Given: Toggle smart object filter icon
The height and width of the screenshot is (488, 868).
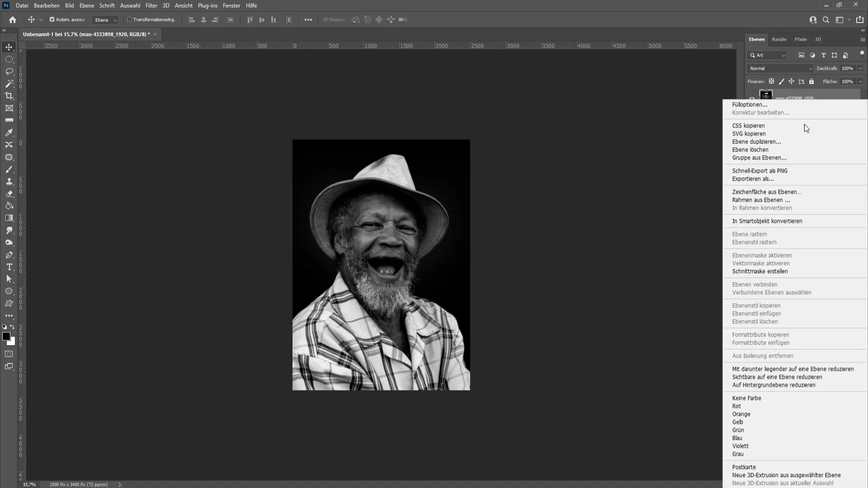Looking at the screenshot, I should (845, 55).
